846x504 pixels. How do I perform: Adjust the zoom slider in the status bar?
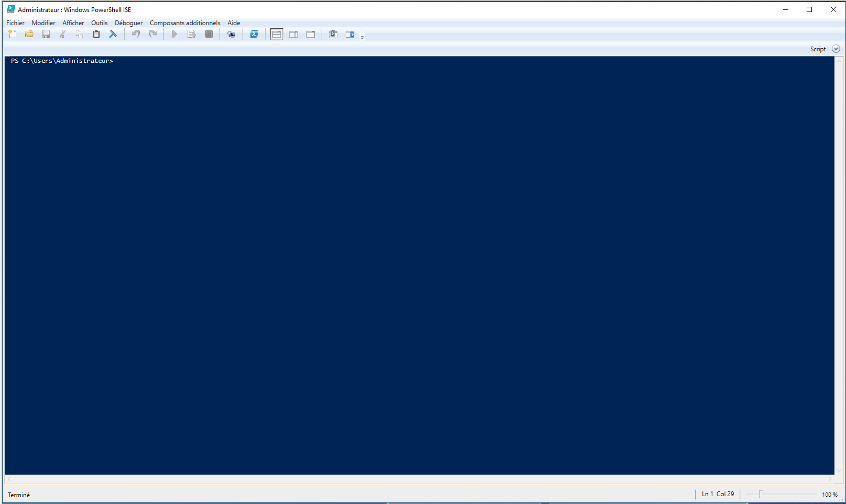point(760,494)
